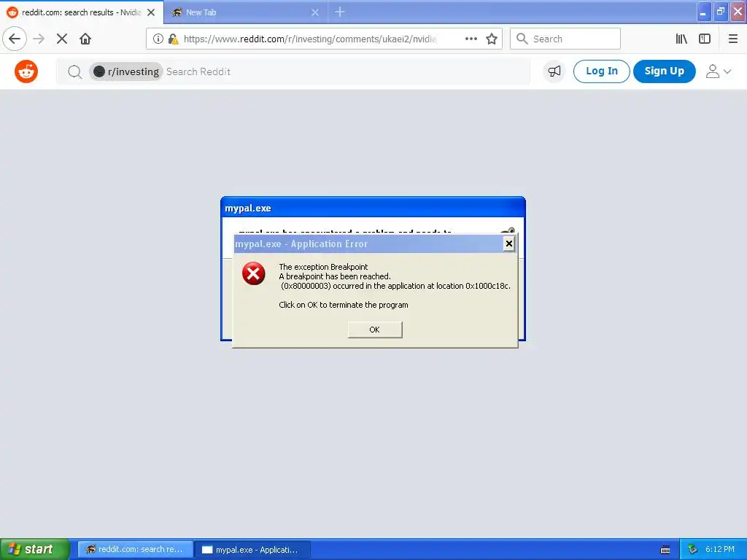Viewport: 747px width, 560px height.
Task: Click the Log In button
Action: pyautogui.click(x=602, y=71)
